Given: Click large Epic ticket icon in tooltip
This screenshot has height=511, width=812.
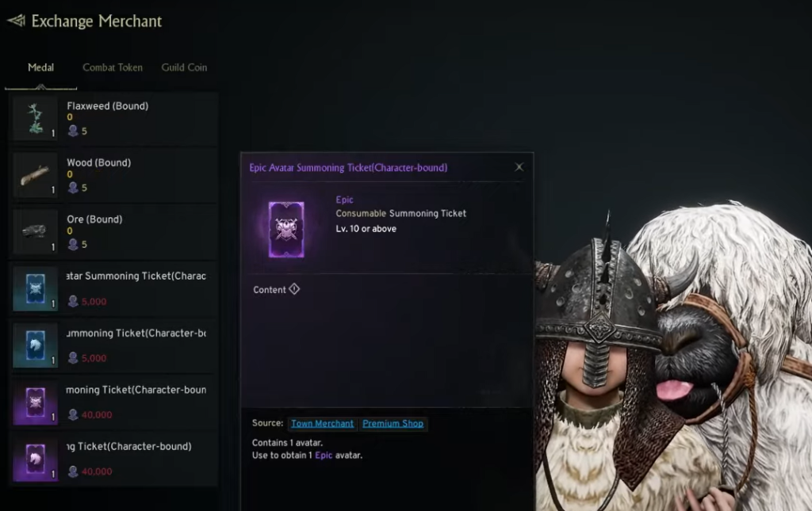Looking at the screenshot, I should [286, 229].
